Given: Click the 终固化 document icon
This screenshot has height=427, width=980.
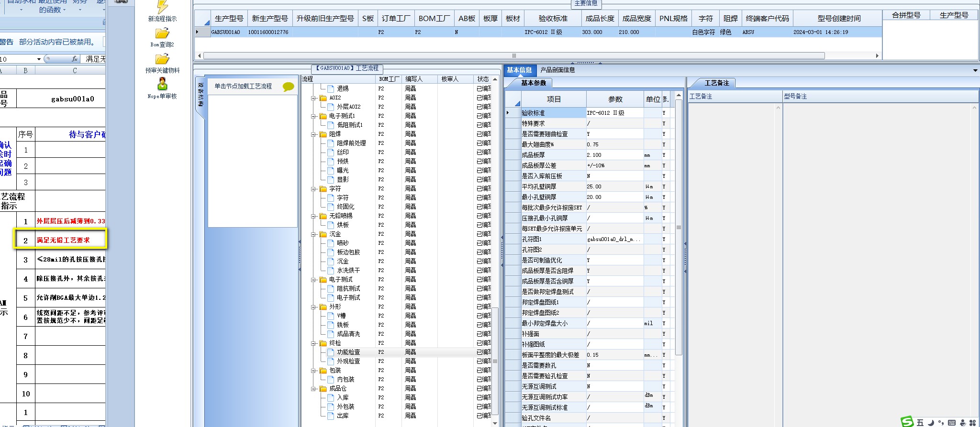Looking at the screenshot, I should (331, 207).
